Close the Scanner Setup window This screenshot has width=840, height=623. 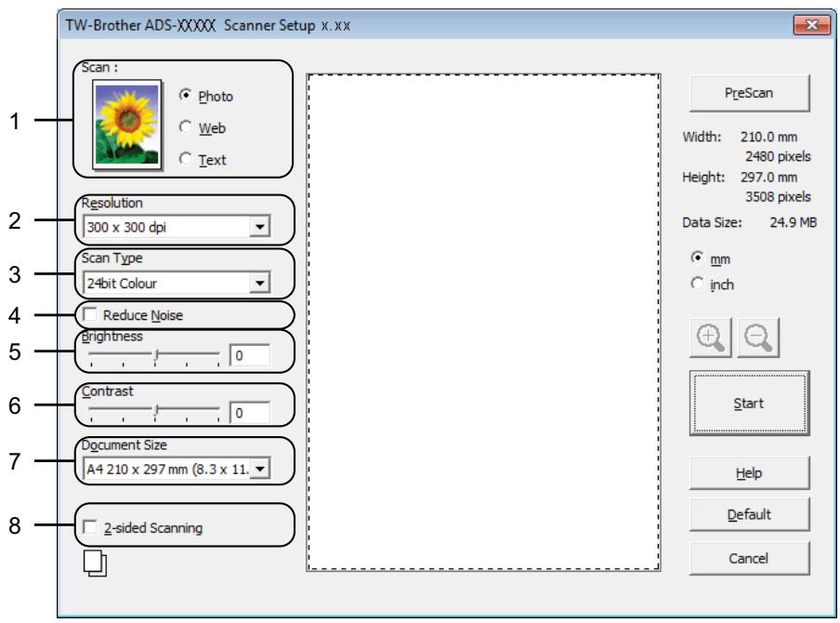(x=811, y=25)
